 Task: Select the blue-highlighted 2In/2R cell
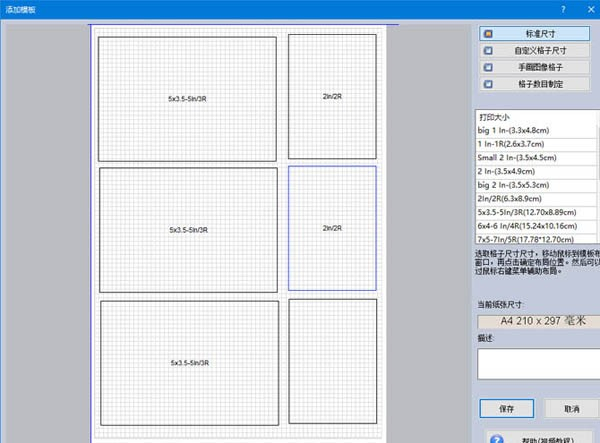[332, 229]
